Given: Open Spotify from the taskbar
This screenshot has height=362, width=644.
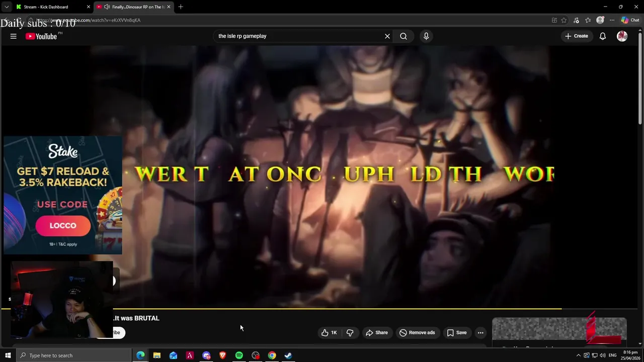Looking at the screenshot, I should coord(239,355).
